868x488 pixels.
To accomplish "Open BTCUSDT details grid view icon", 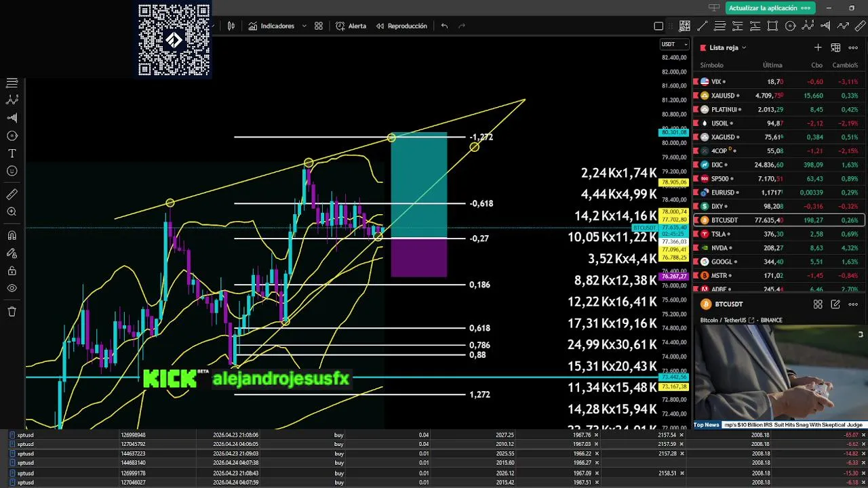I will point(818,304).
